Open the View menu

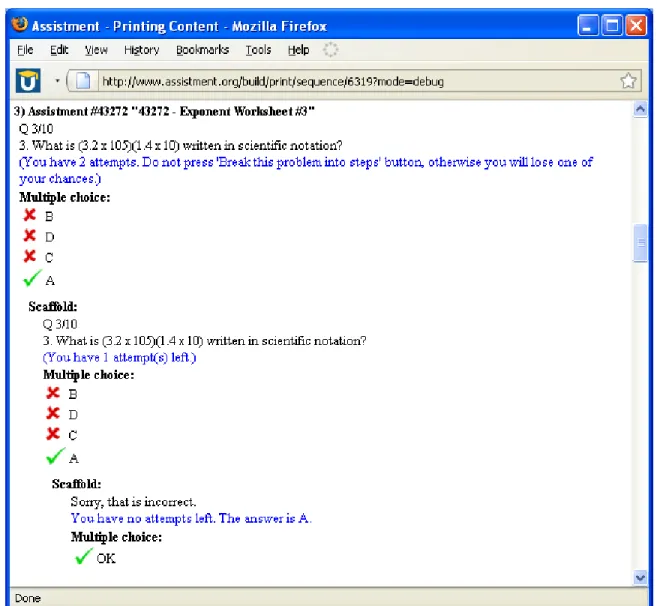(x=96, y=50)
